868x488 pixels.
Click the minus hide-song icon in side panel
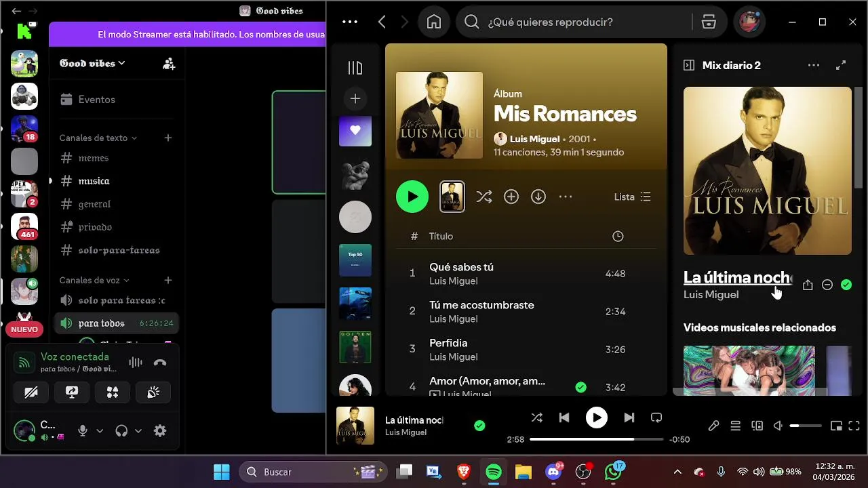tap(827, 285)
